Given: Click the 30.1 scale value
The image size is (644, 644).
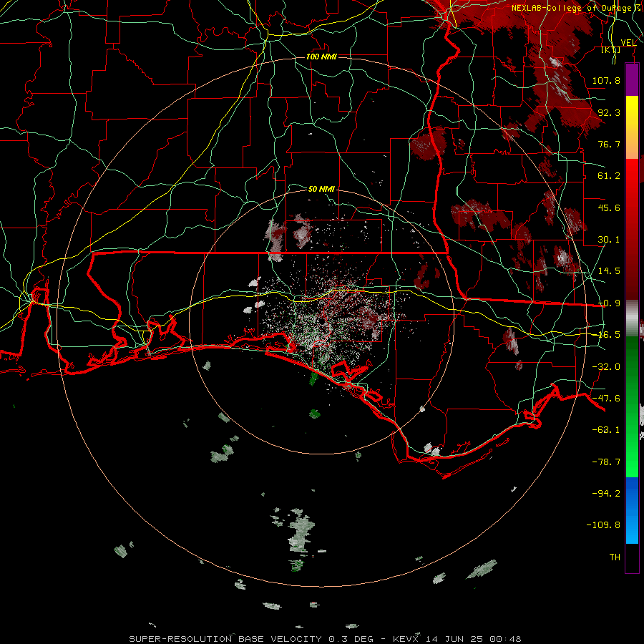Looking at the screenshot, I should [x=609, y=240].
